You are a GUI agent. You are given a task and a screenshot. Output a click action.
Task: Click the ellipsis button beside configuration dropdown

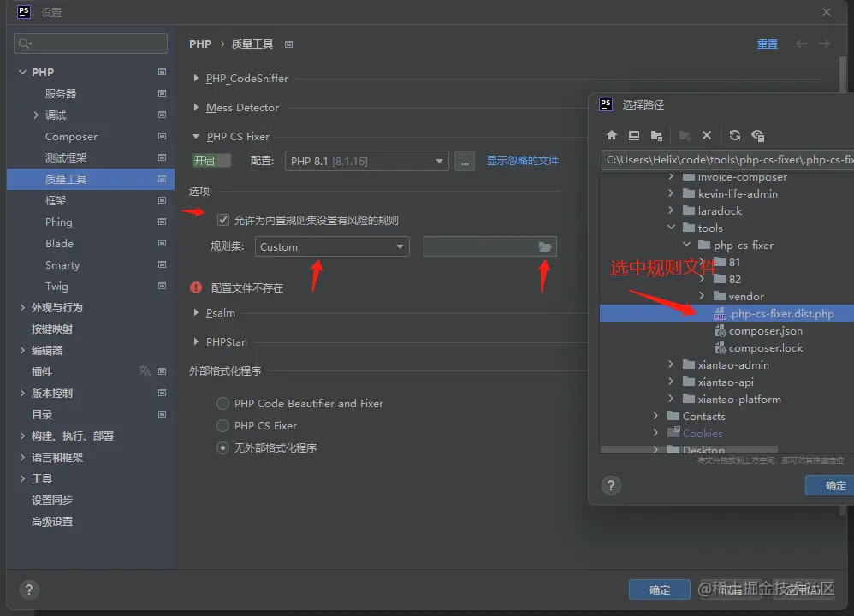pos(465,161)
